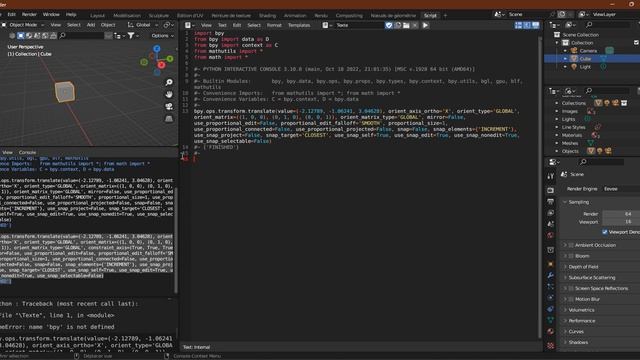Click the viewport pan hand icon
The width and height of the screenshot is (640, 360).
(169, 94)
